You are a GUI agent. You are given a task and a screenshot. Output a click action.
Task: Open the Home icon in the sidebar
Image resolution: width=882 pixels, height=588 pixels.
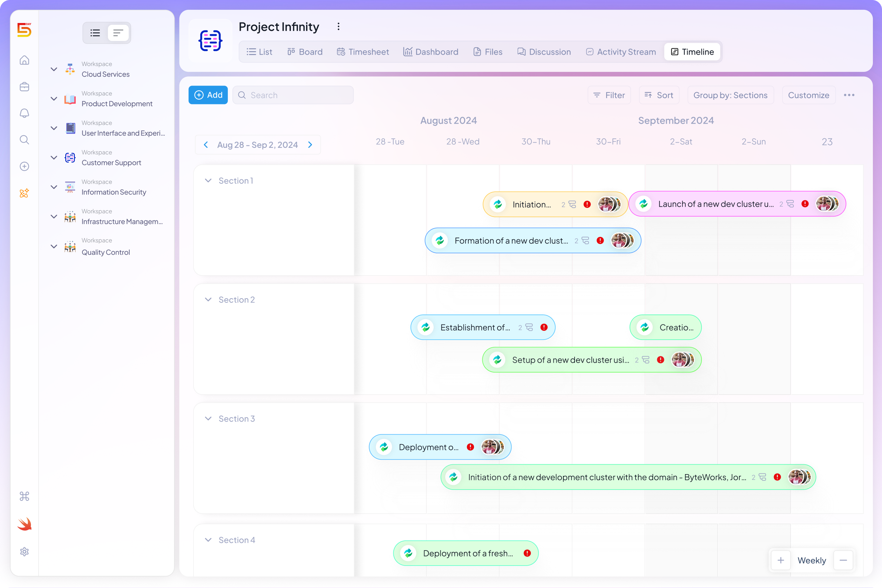(24, 60)
